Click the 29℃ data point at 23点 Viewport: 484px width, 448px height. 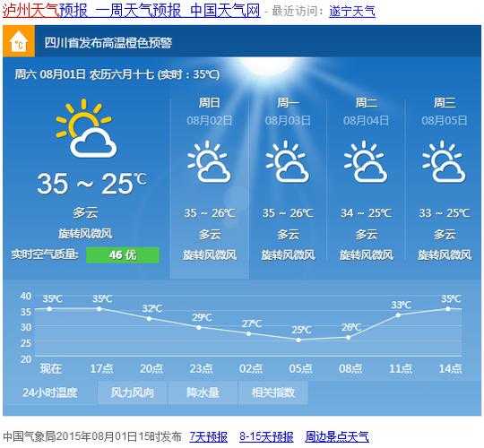click(x=199, y=327)
